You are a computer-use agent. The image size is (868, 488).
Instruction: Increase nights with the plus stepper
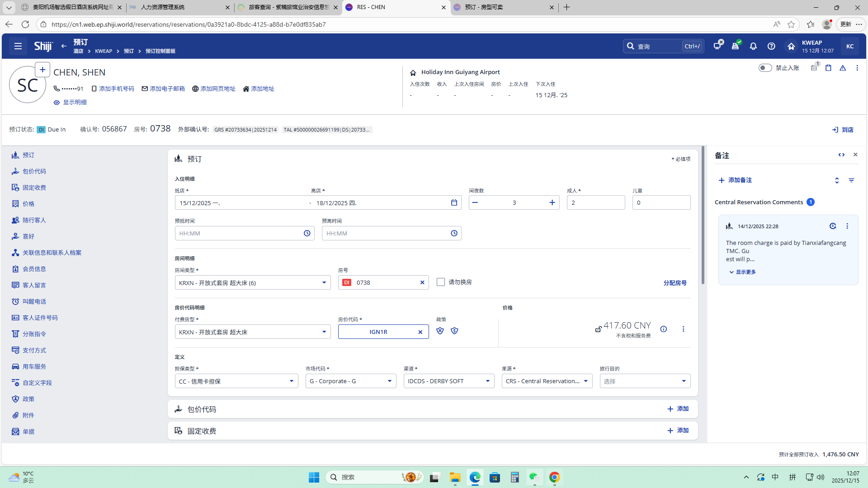[x=552, y=202]
